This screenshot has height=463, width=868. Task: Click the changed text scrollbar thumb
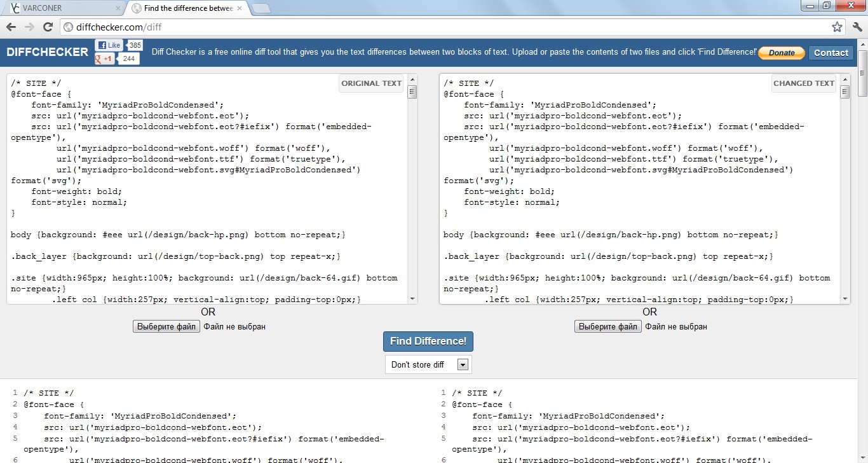(845, 92)
